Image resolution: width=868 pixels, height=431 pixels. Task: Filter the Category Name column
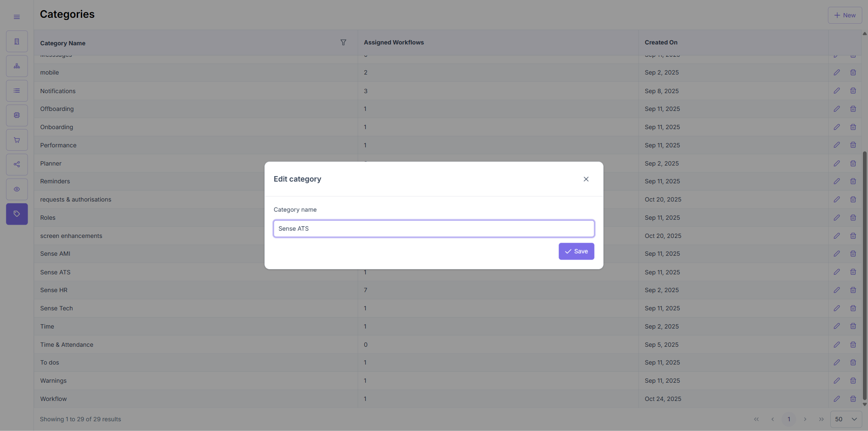coord(343,42)
